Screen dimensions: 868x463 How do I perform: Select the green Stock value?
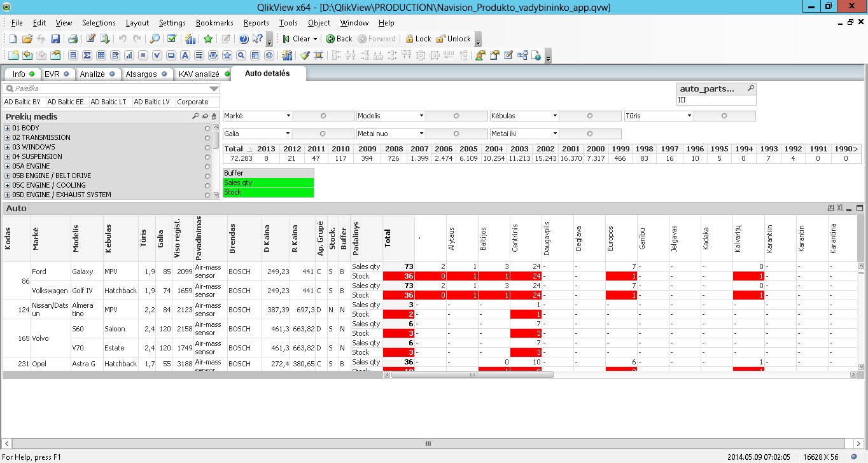[x=268, y=192]
